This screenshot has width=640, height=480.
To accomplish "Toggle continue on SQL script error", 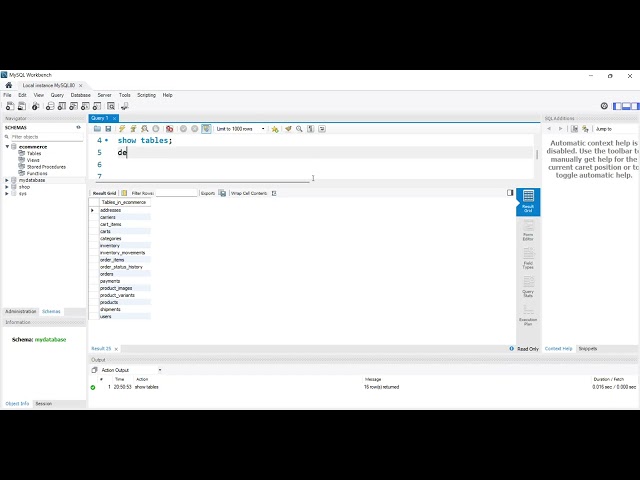I will pos(169,129).
